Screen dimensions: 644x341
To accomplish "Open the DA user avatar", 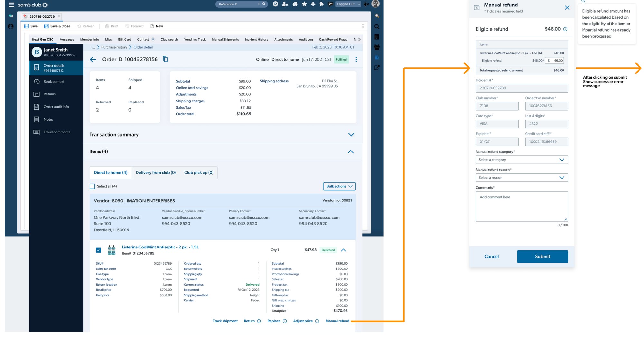I will pyautogui.click(x=375, y=4).
